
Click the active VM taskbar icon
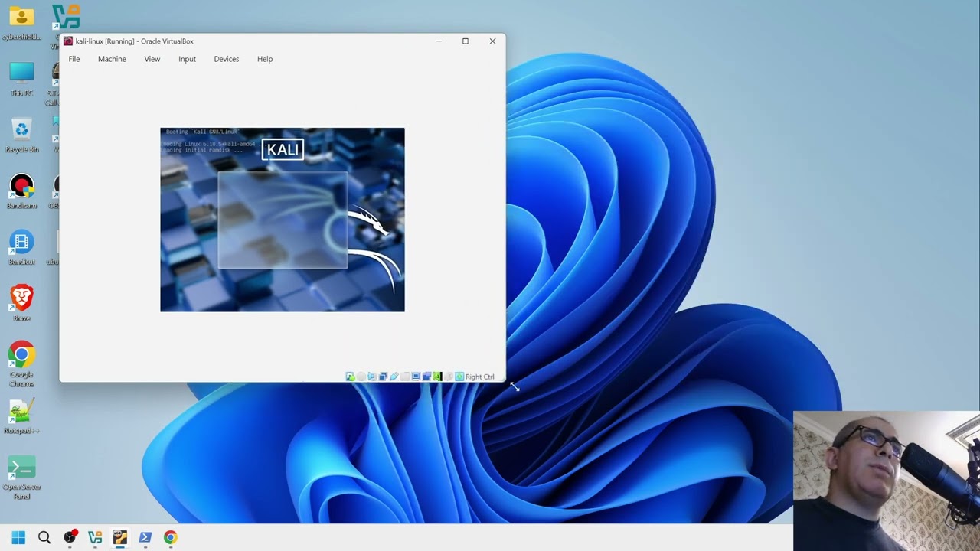(x=120, y=537)
